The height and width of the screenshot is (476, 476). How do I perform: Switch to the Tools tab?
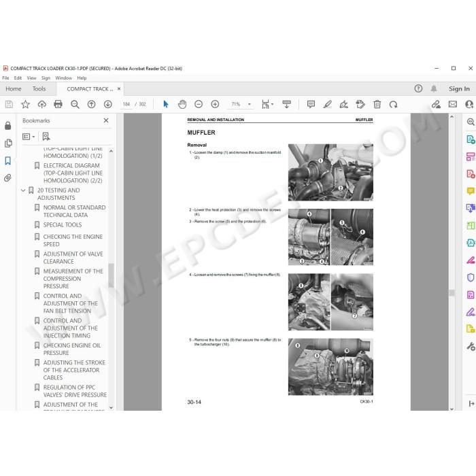click(39, 89)
